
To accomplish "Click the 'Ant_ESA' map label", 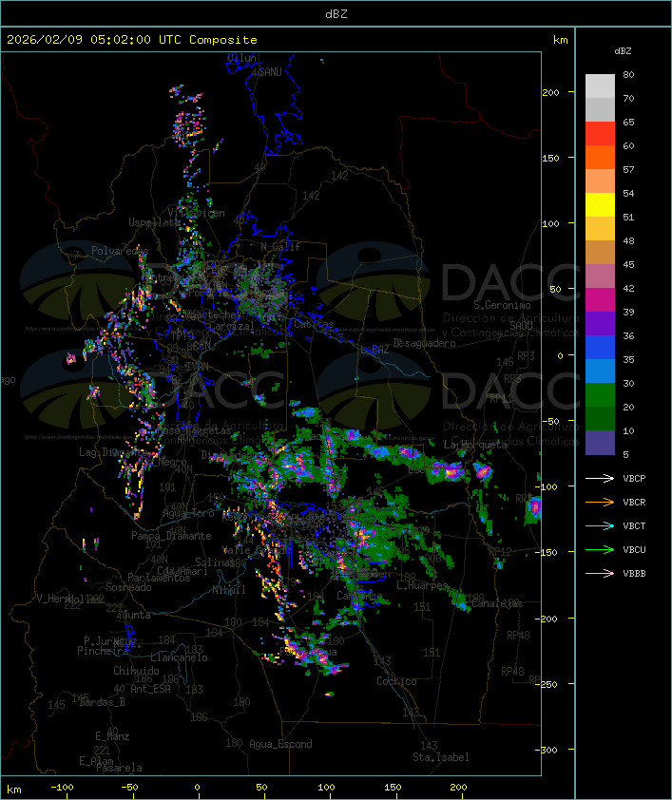I will 150,689.
